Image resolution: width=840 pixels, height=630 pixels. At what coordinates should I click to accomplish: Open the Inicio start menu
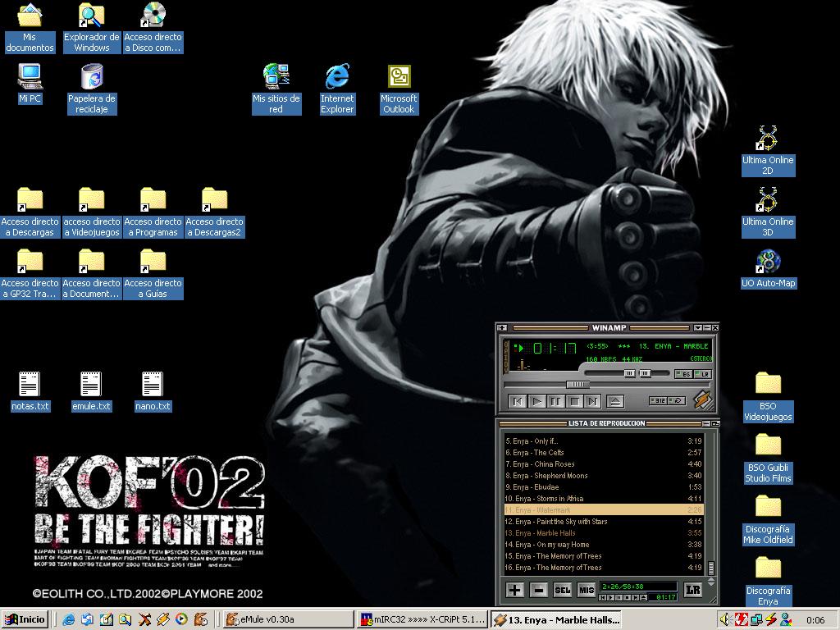(x=25, y=619)
